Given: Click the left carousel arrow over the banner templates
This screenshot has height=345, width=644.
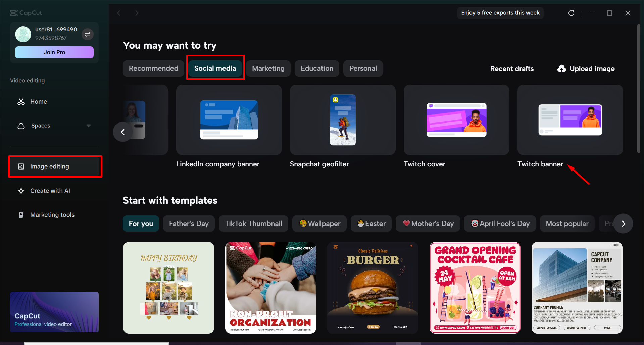Looking at the screenshot, I should pyautogui.click(x=122, y=132).
